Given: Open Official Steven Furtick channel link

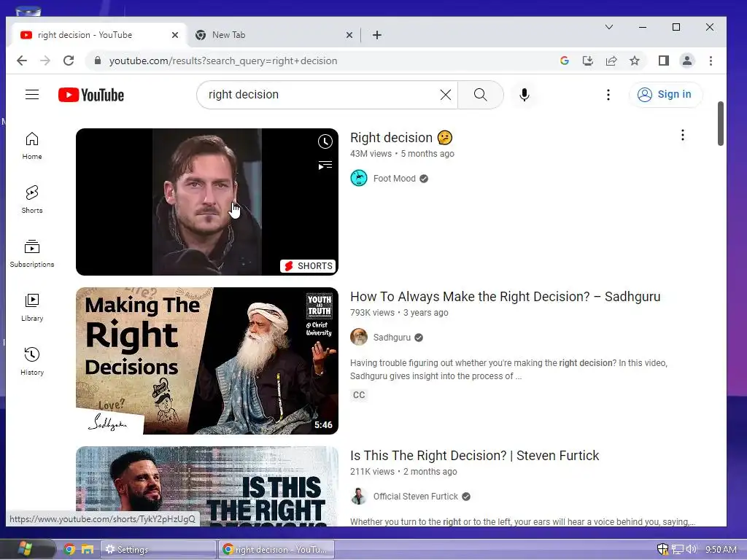Looking at the screenshot, I should tap(415, 496).
